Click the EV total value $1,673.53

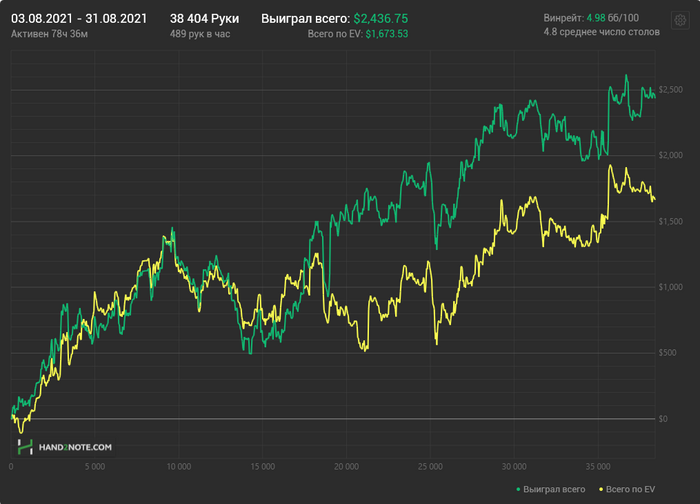pos(387,34)
